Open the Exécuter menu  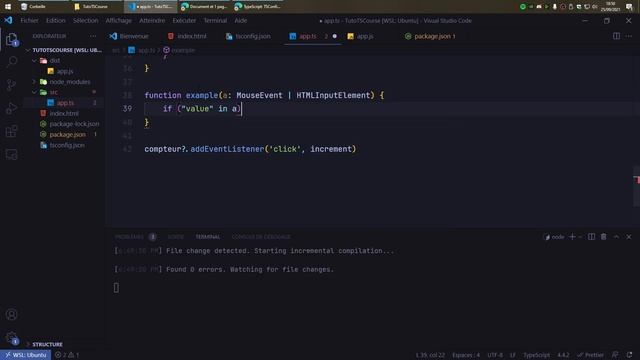184,20
